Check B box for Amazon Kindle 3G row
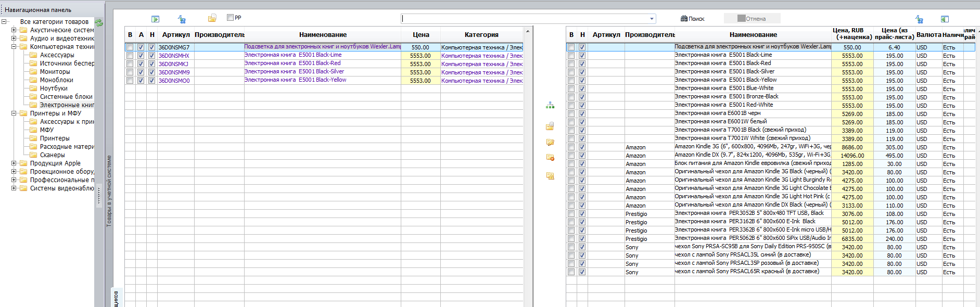 571,147
